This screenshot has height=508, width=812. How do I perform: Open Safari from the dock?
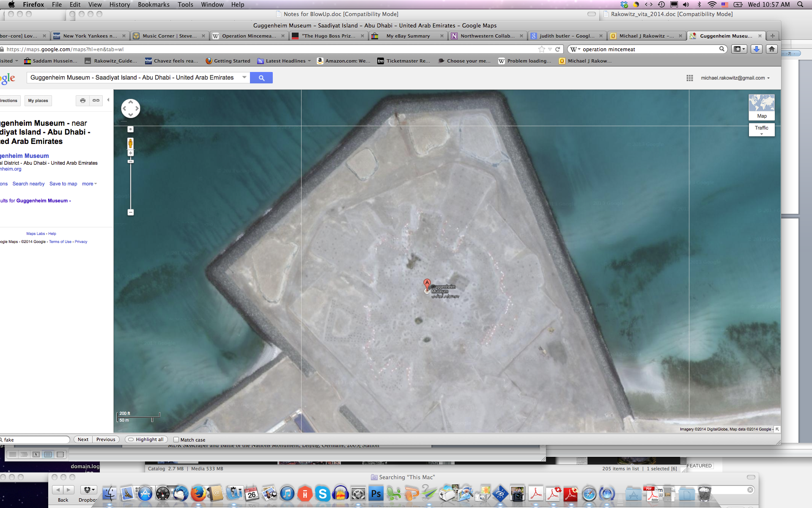(589, 494)
